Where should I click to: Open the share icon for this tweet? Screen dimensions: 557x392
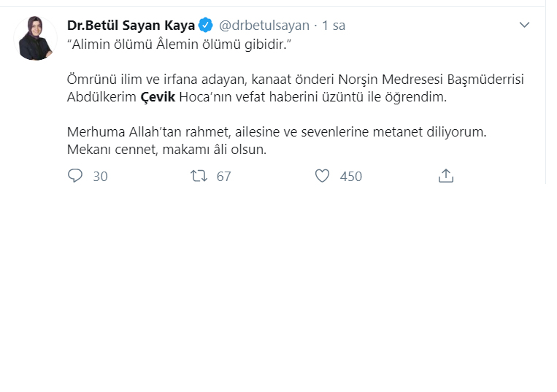(x=445, y=176)
